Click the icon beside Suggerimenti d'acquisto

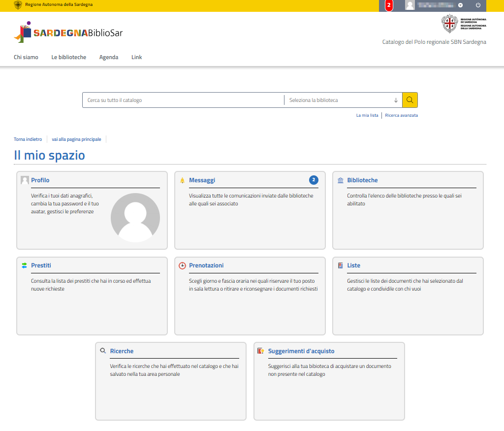[x=261, y=351]
